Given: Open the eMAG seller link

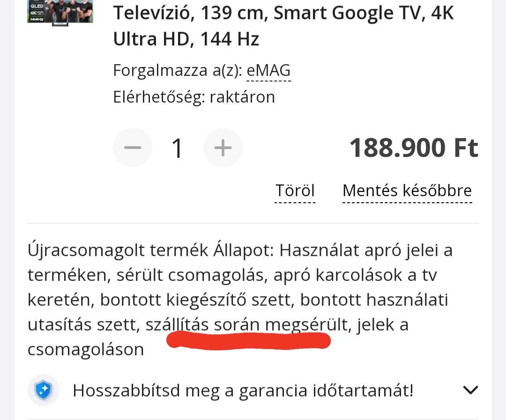Looking at the screenshot, I should click(x=268, y=70).
